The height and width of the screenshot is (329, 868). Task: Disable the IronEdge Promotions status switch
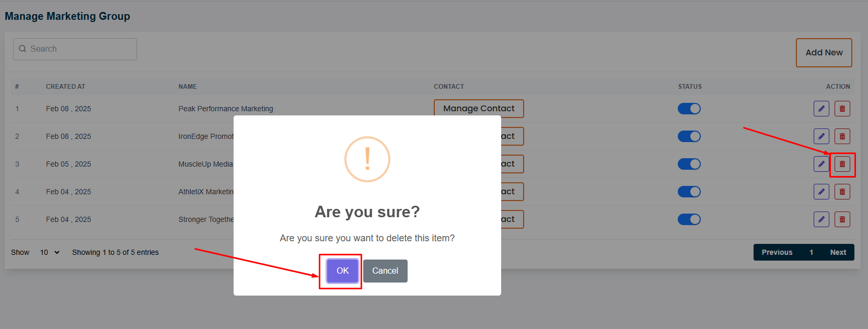pyautogui.click(x=689, y=136)
